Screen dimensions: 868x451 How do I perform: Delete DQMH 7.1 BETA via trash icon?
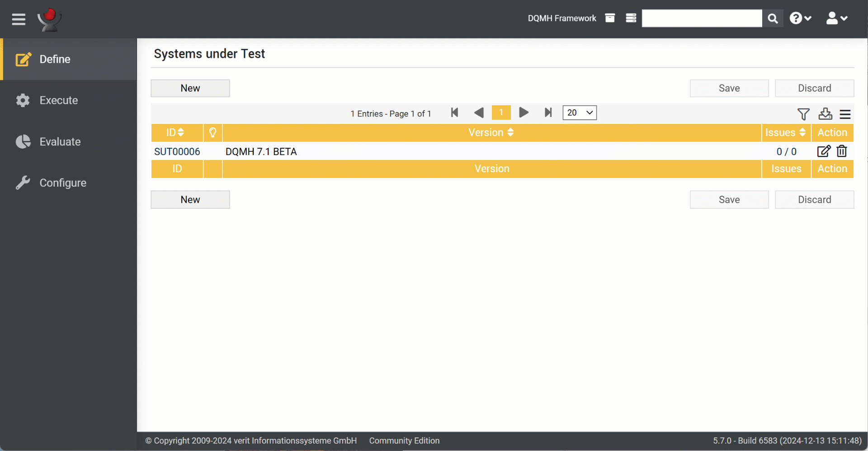click(841, 151)
